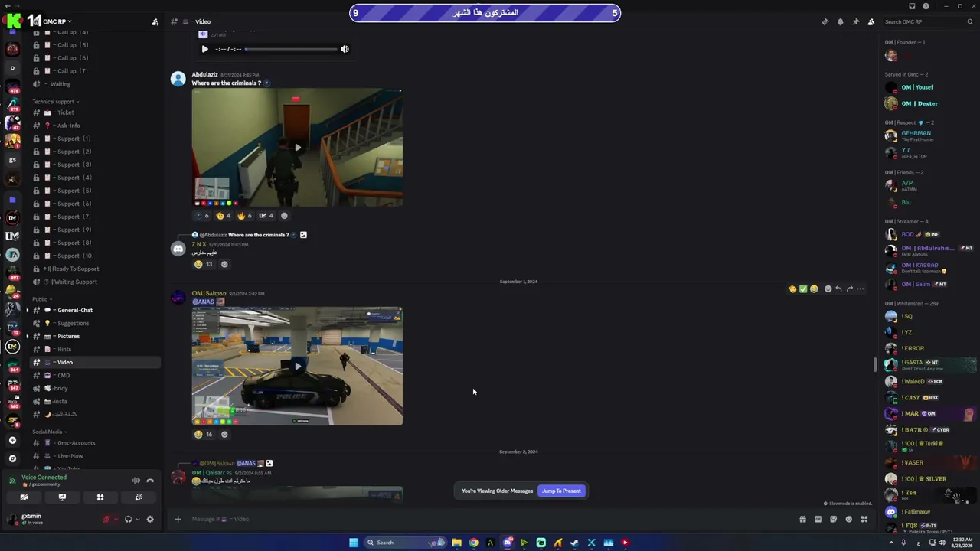The width and height of the screenshot is (980, 551).
Task: Toggle the member list panel
Action: click(x=871, y=21)
